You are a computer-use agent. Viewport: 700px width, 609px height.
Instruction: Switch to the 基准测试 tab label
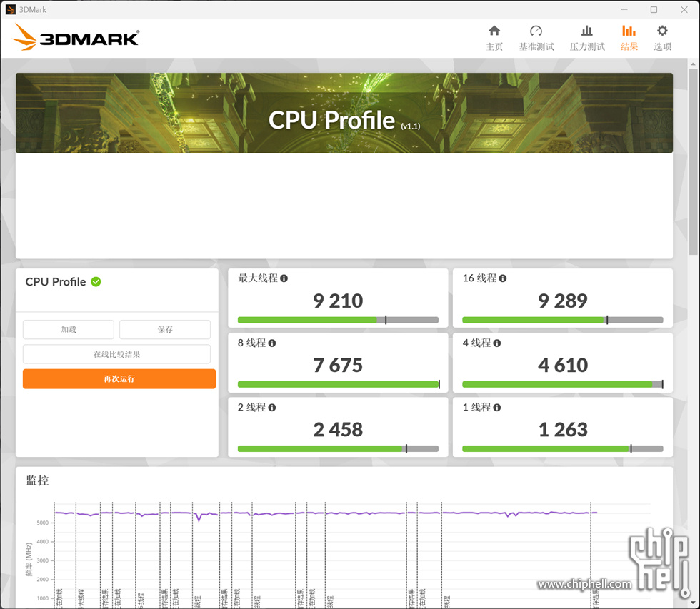coord(536,47)
